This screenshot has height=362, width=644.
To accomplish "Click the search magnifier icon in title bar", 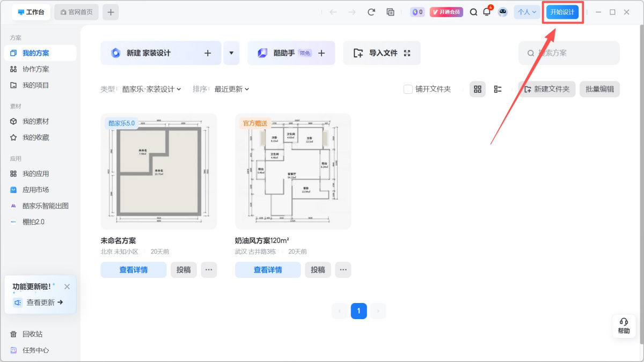I will click(473, 12).
